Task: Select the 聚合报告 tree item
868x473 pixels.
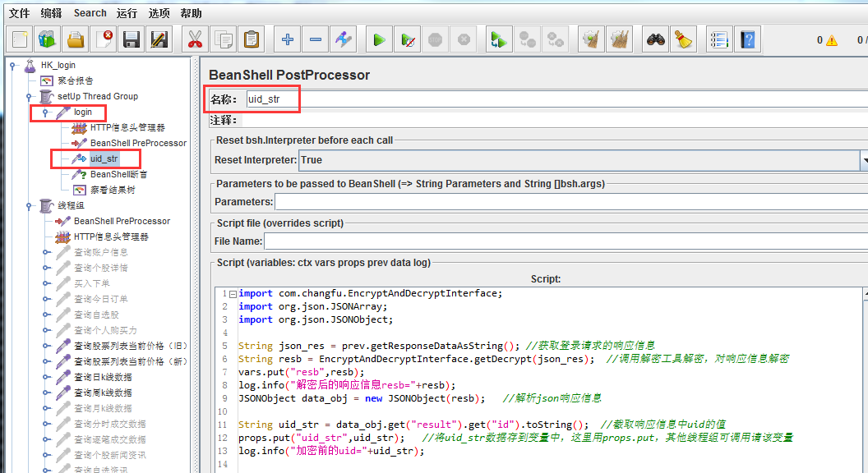Action: (76, 80)
